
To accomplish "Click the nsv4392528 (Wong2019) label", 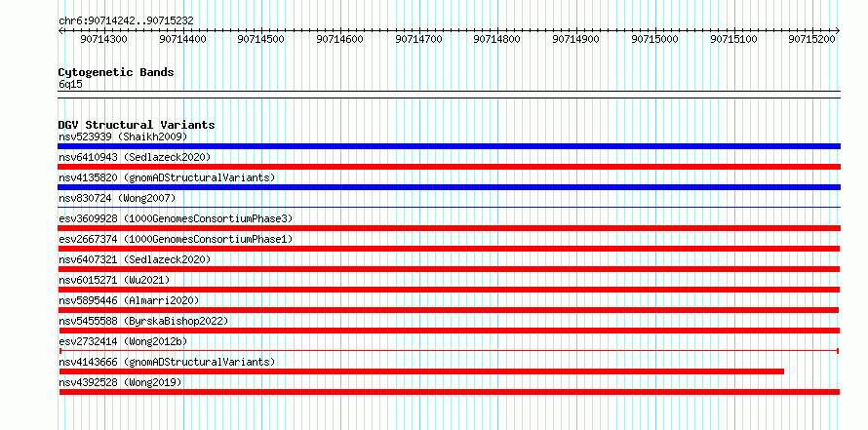I will 120,382.
